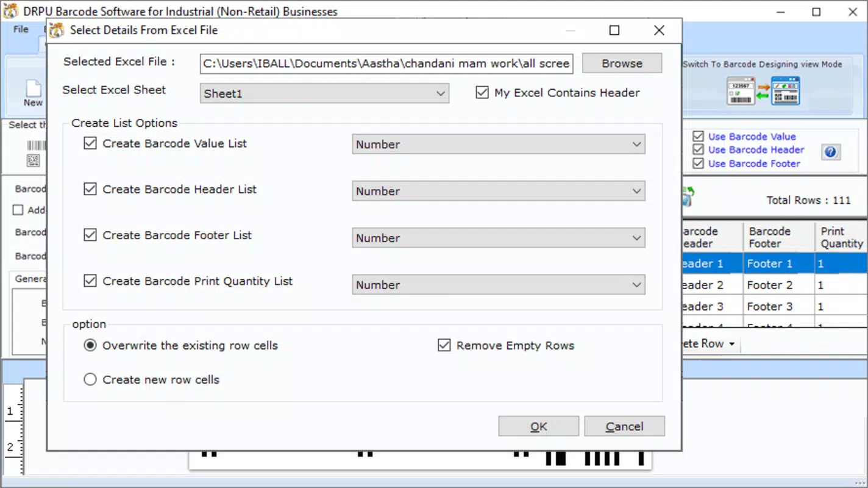Select the Footer 2 table cell
The image size is (868, 488).
778,285
